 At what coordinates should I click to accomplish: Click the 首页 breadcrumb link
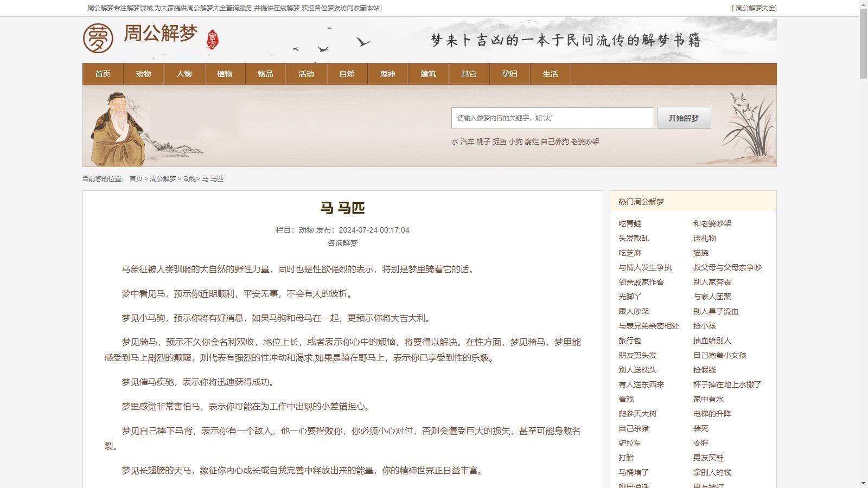[135, 178]
